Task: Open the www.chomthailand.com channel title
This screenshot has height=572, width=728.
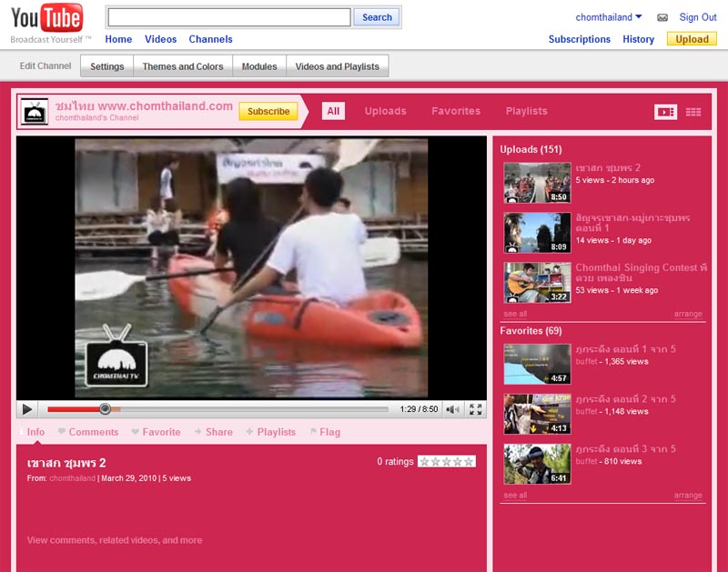Action: coord(144,106)
